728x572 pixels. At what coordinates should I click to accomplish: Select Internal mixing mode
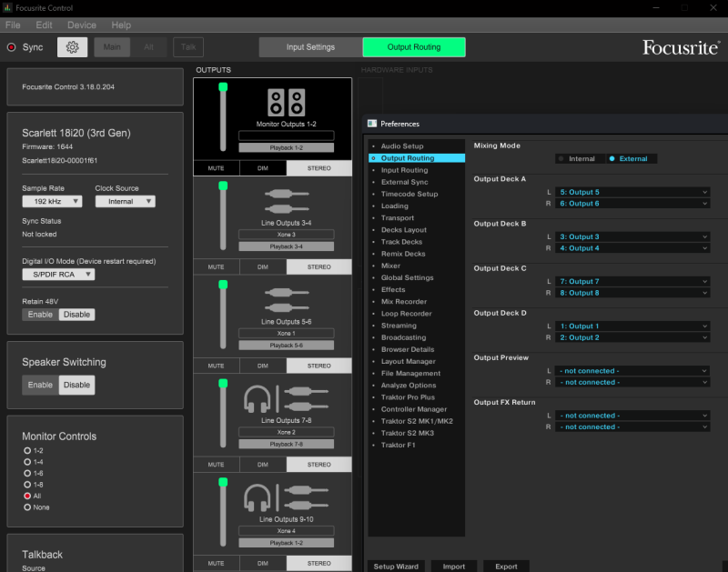581,158
